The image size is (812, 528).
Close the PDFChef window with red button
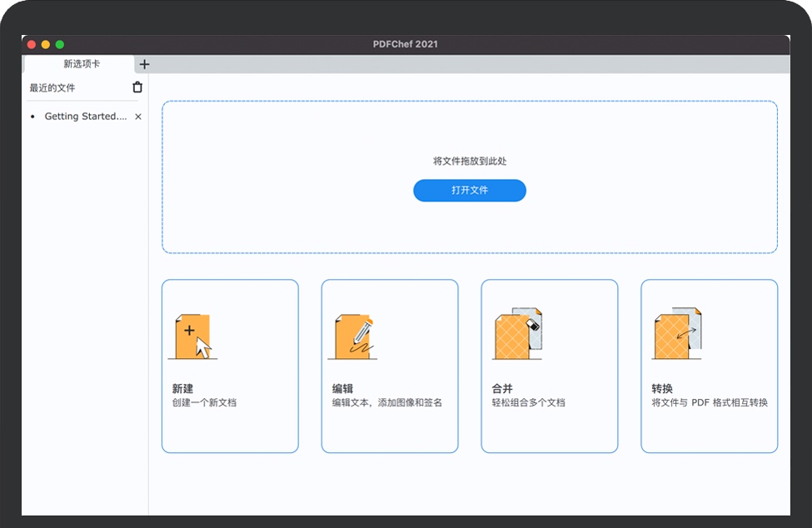pos(32,44)
